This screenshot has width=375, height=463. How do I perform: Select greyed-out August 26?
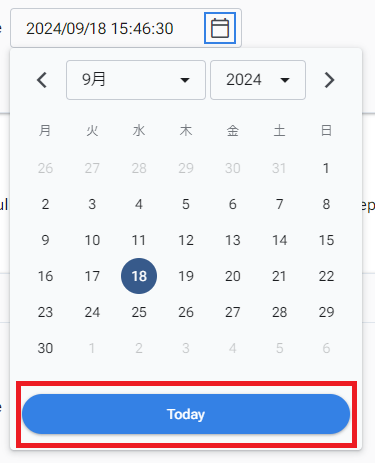(45, 168)
